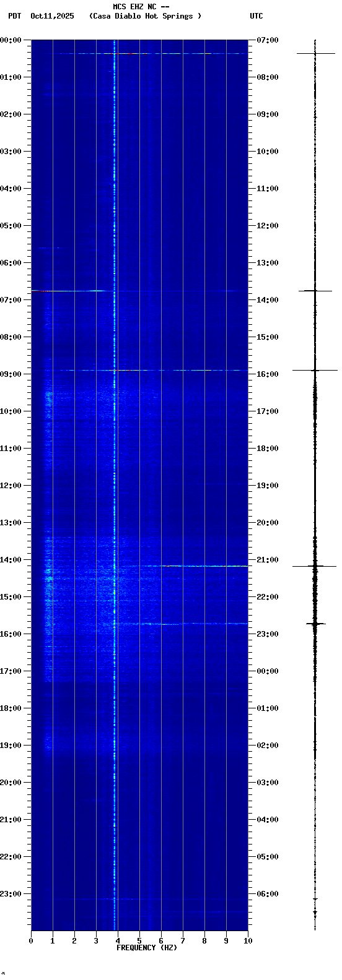Click the UTC time label 01:00
Viewport: 342px width, 980px height.
click(x=268, y=708)
